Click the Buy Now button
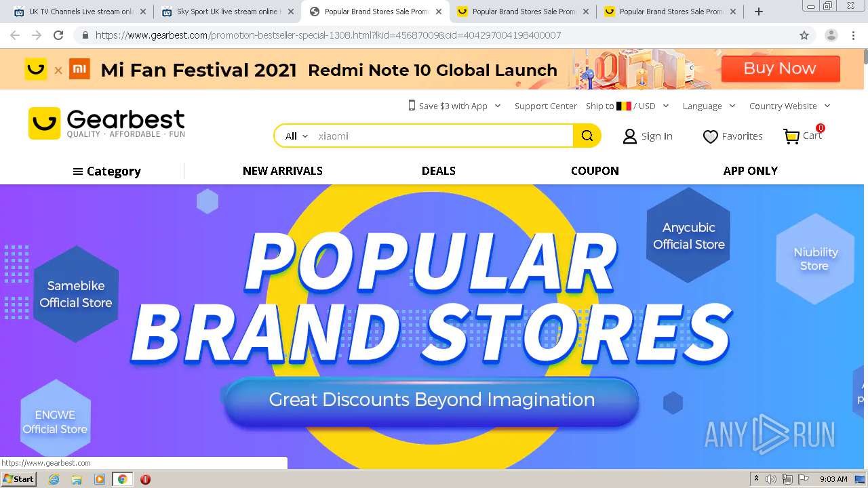This screenshot has height=488, width=868. (781, 68)
